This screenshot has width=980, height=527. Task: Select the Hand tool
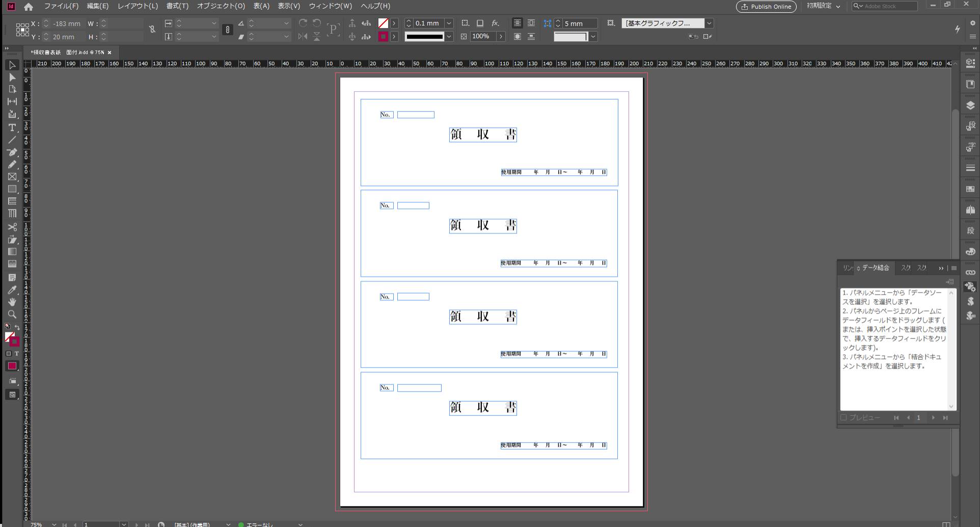click(12, 302)
